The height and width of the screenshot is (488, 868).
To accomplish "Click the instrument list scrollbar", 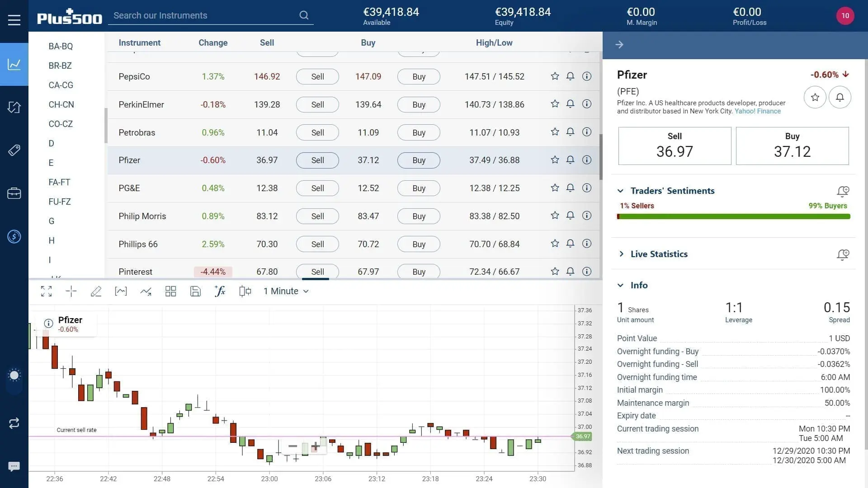I will [601, 157].
